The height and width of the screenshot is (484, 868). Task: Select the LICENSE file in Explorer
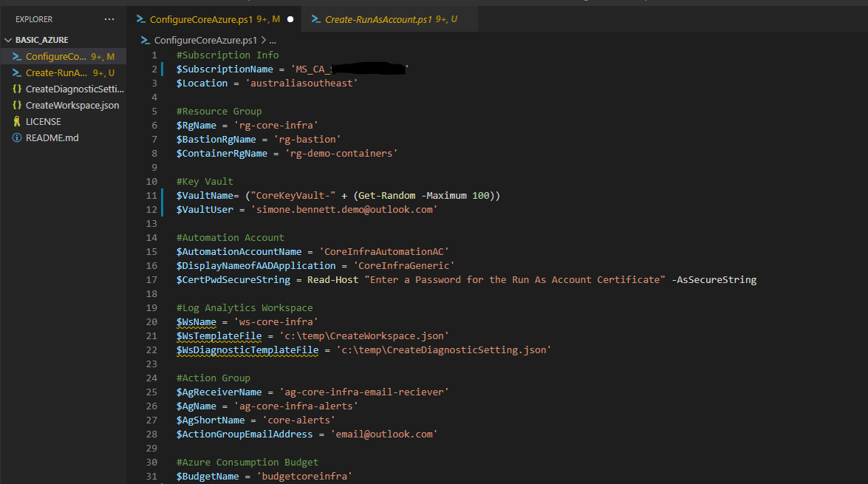point(44,121)
